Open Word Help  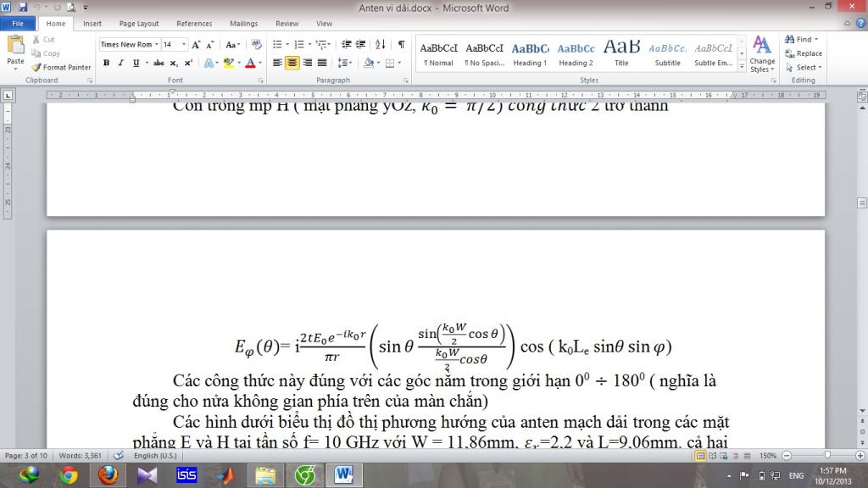861,23
